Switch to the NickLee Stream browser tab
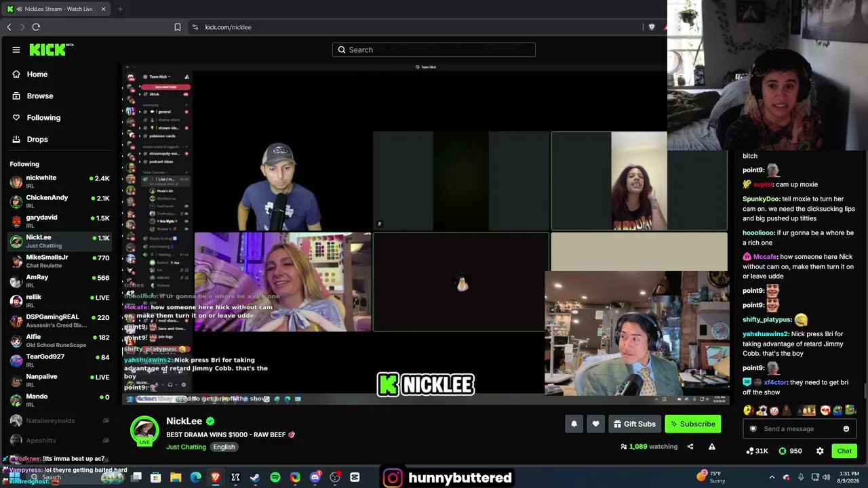This screenshot has height=488, width=868. pos(58,9)
